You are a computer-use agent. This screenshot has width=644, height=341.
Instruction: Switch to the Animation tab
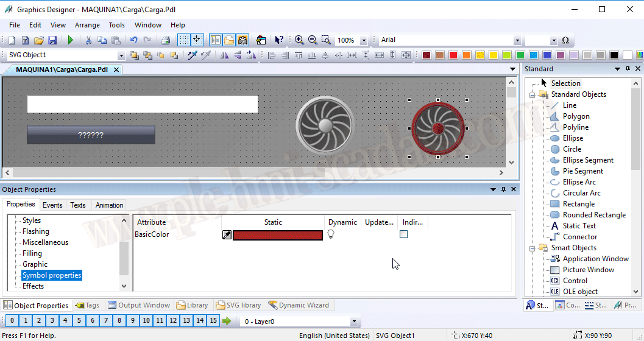(109, 205)
